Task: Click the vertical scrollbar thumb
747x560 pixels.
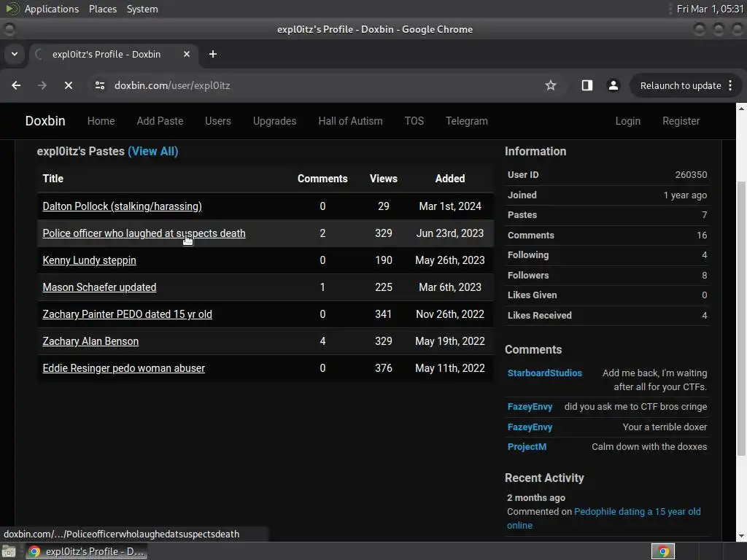Action: click(741, 319)
